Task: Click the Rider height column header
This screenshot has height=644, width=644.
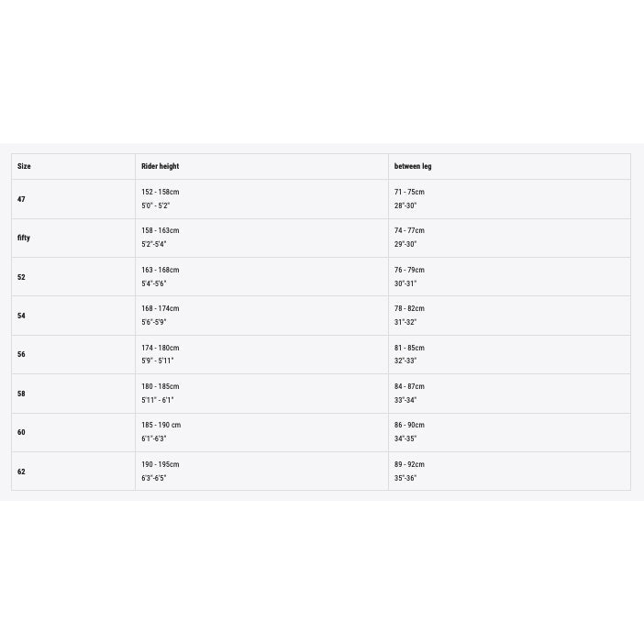Action: (160, 166)
